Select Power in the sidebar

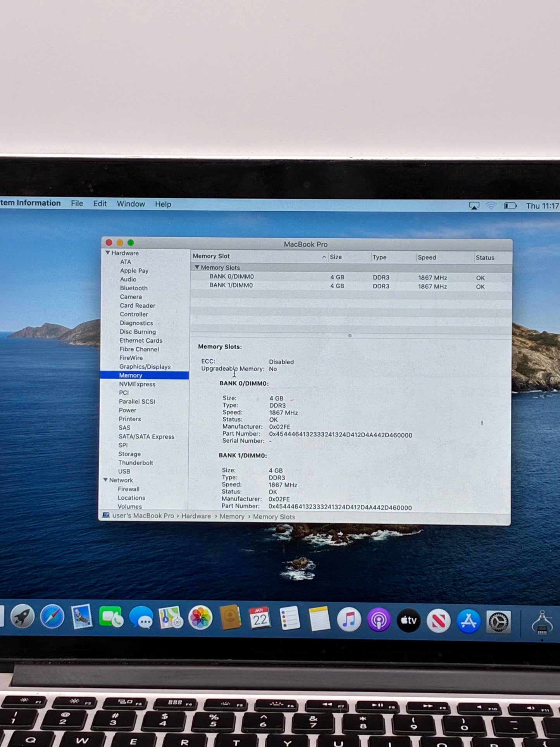(128, 411)
